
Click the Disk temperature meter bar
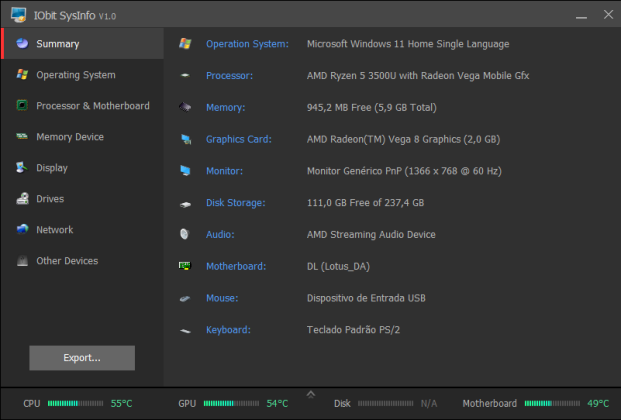(x=385, y=403)
